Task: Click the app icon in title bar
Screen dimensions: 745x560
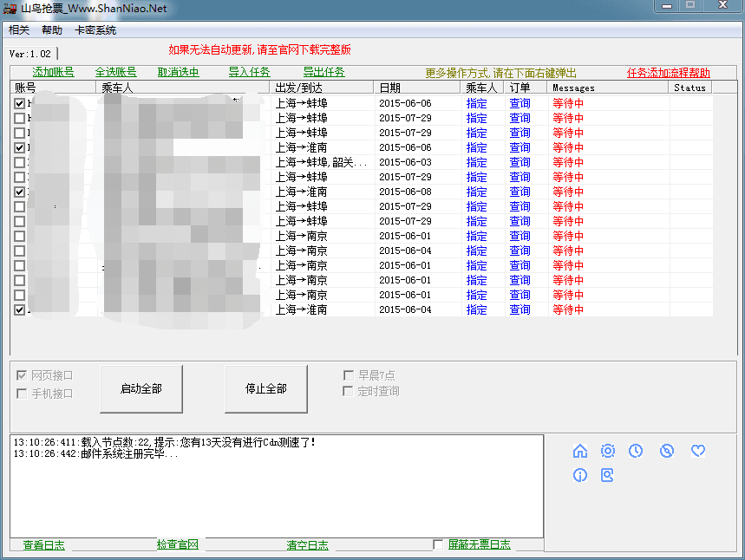Action: (12, 9)
